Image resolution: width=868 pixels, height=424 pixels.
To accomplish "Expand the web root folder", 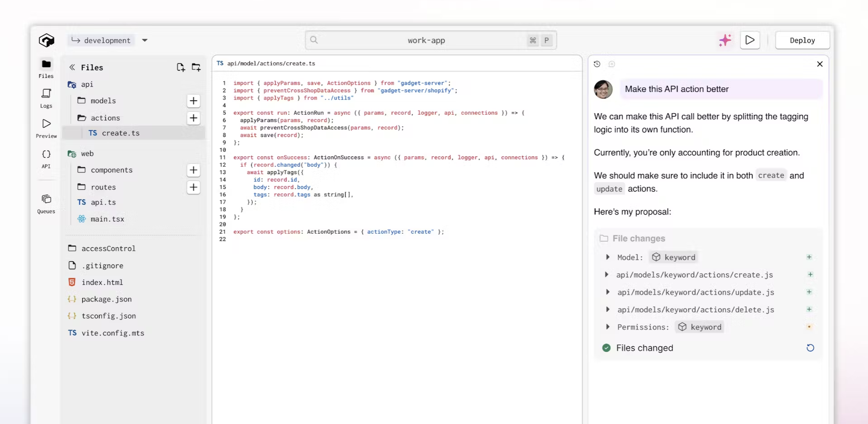I will (x=80, y=154).
